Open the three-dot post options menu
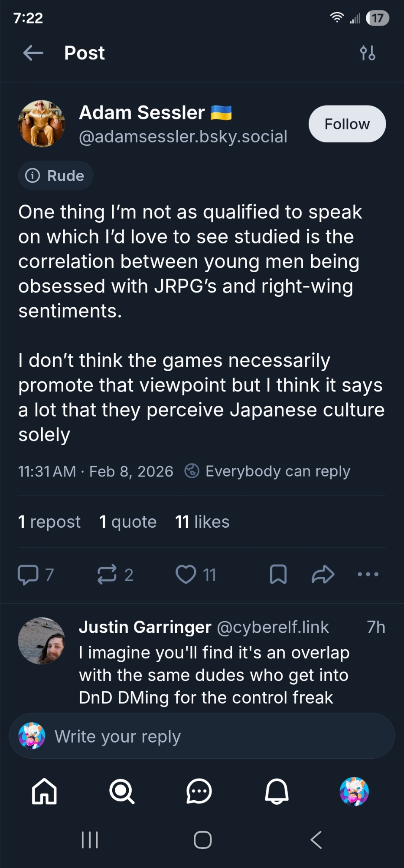This screenshot has width=404, height=868. [368, 575]
